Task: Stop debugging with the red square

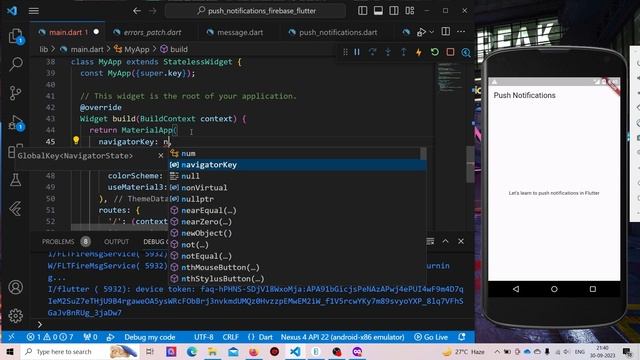Action: click(450, 52)
